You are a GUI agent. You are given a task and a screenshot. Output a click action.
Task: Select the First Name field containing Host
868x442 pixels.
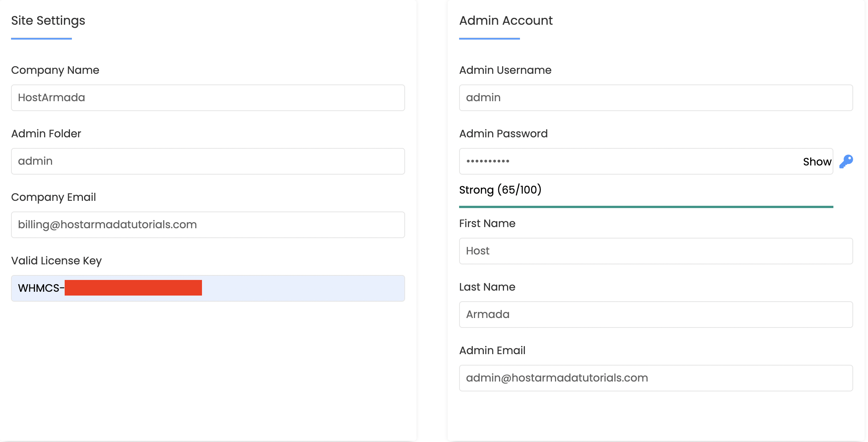pyautogui.click(x=656, y=251)
